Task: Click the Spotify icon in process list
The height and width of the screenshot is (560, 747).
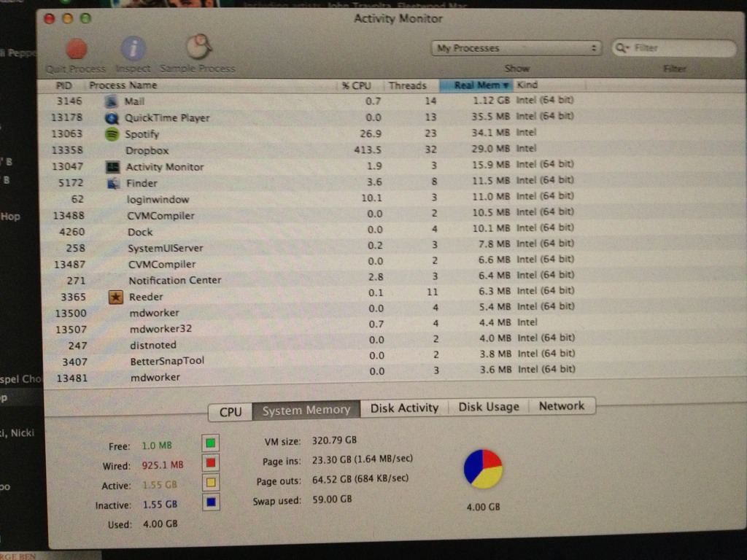Action: [112, 134]
